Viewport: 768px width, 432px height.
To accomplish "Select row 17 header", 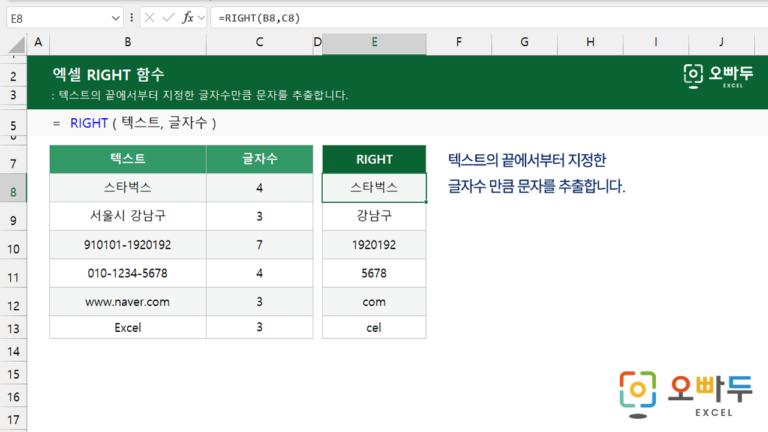I will coord(13,420).
